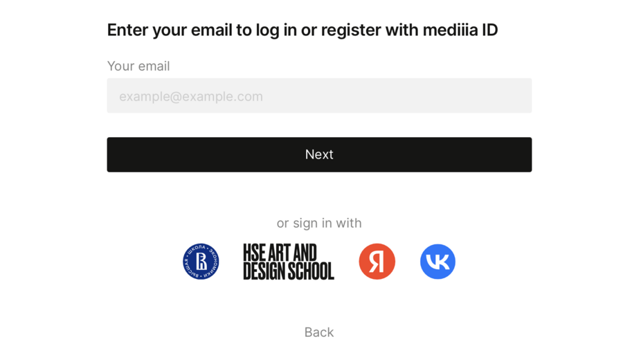Screen dimensions: 623x364
Task: Choose HSE Art and Design School login
Action: point(288,262)
